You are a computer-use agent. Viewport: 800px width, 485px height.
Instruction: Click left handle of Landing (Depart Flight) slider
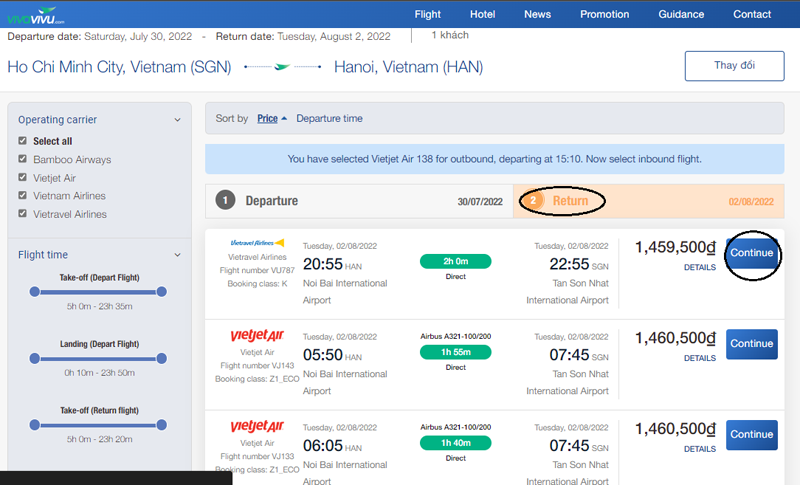click(35, 359)
